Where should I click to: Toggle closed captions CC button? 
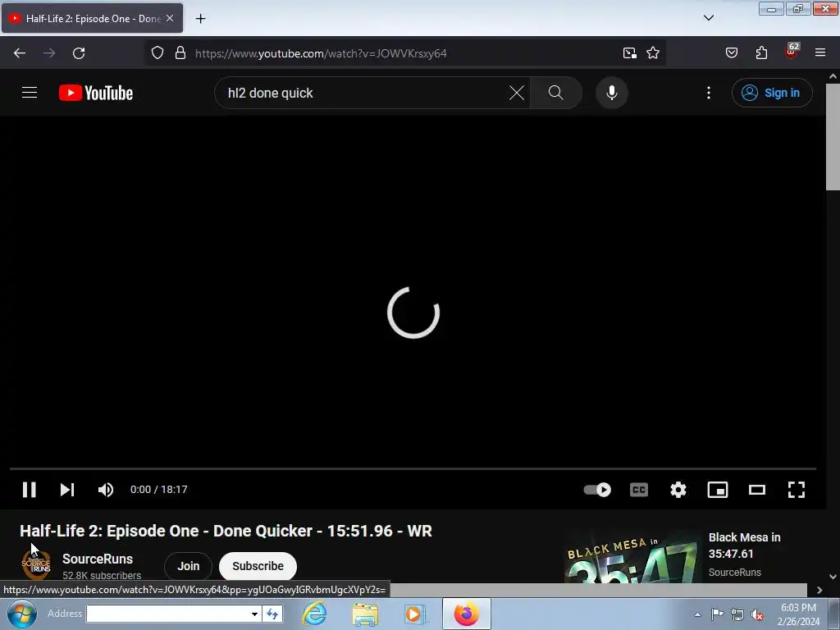[x=638, y=490]
